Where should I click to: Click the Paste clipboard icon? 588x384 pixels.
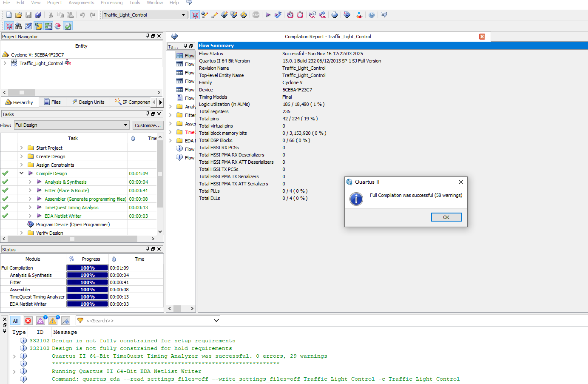click(70, 15)
